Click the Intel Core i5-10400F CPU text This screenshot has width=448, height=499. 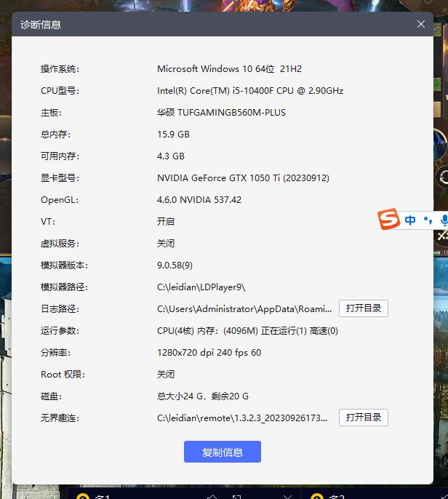250,91
